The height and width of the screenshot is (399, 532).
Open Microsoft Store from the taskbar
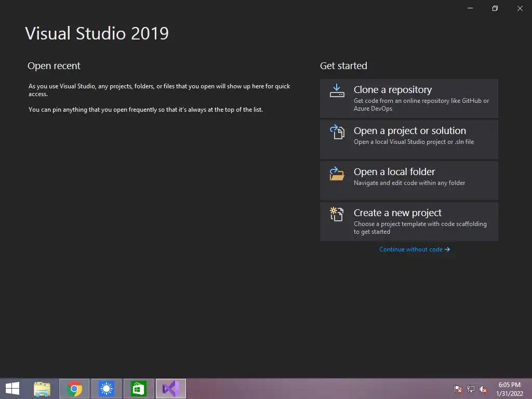[x=138, y=389]
